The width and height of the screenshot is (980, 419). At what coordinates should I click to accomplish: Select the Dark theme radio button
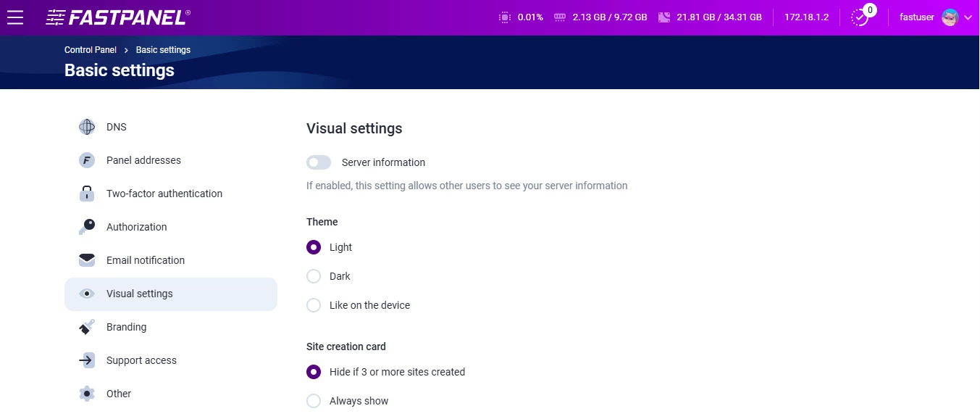pyautogui.click(x=314, y=276)
